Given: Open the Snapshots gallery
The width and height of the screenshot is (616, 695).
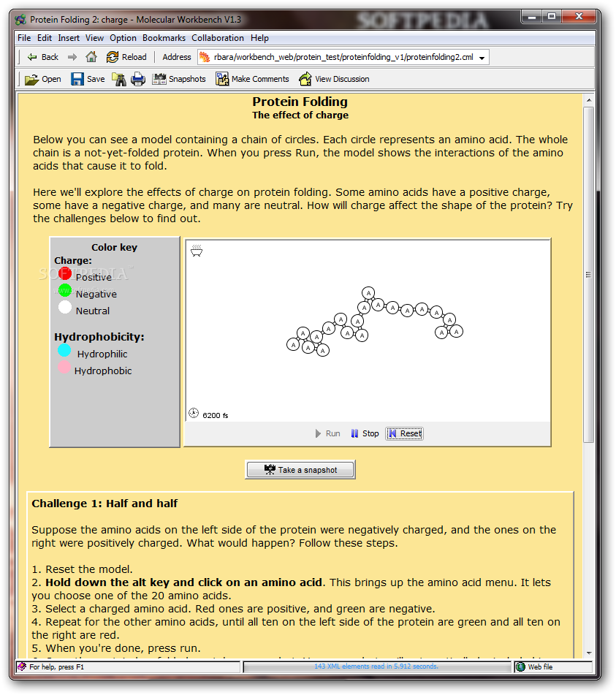Looking at the screenshot, I should pos(179,80).
